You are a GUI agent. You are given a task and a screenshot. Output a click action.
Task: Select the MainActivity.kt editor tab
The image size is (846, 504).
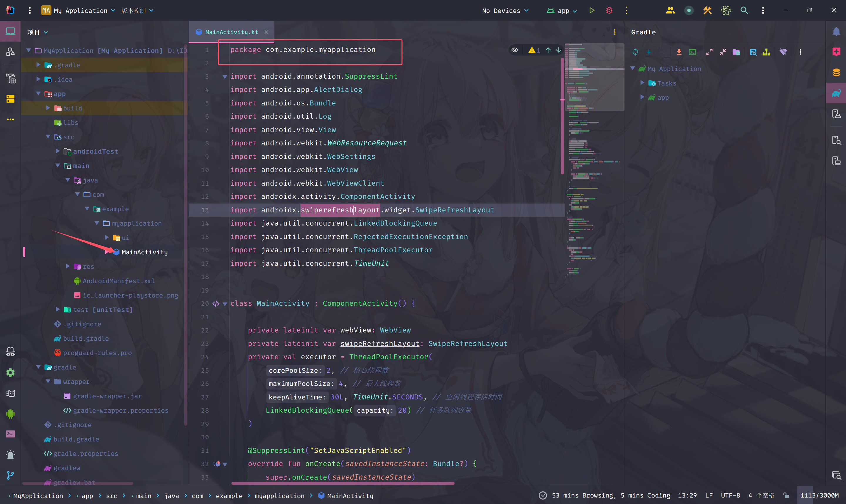pyautogui.click(x=231, y=32)
